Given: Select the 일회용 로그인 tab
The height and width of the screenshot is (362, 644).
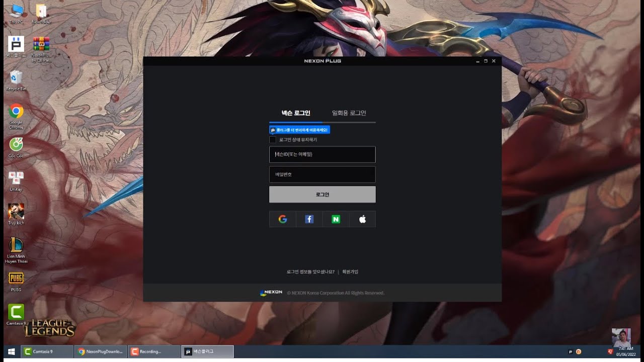Looking at the screenshot, I should [349, 113].
